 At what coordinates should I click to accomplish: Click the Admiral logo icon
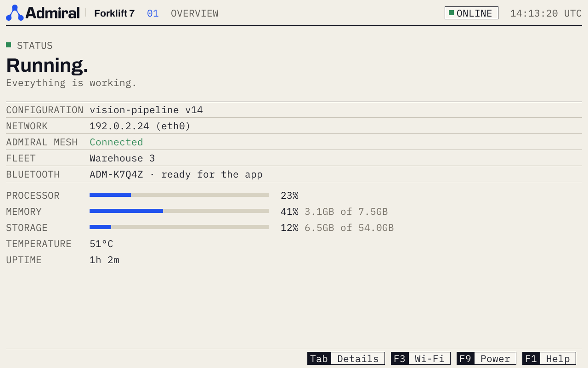coord(15,13)
